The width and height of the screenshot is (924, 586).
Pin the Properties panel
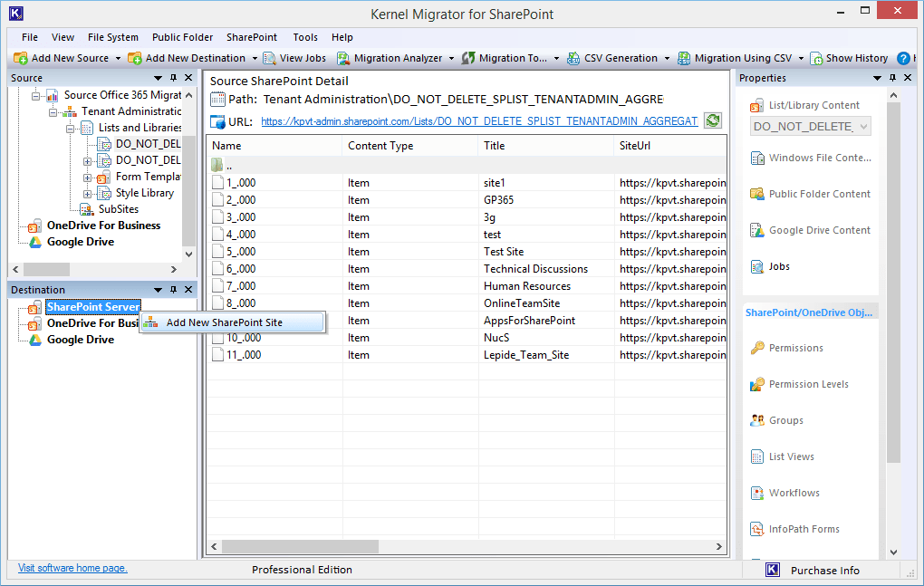pos(893,78)
